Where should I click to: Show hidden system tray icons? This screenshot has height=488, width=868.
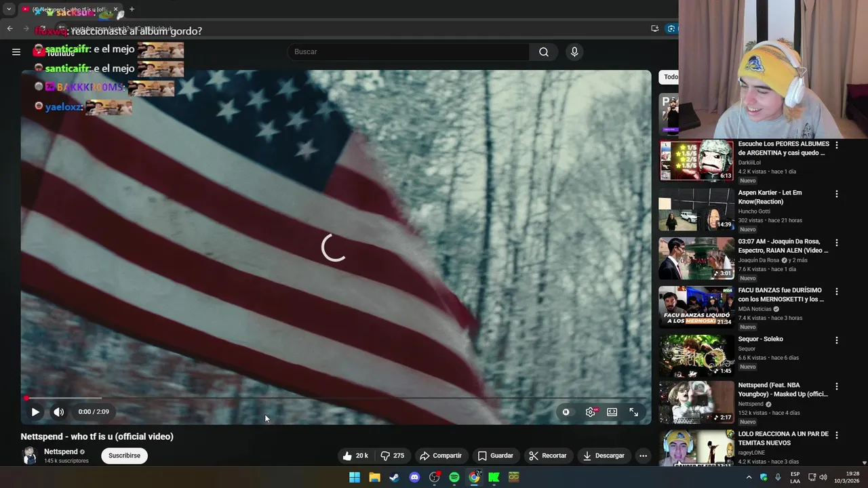tap(749, 477)
